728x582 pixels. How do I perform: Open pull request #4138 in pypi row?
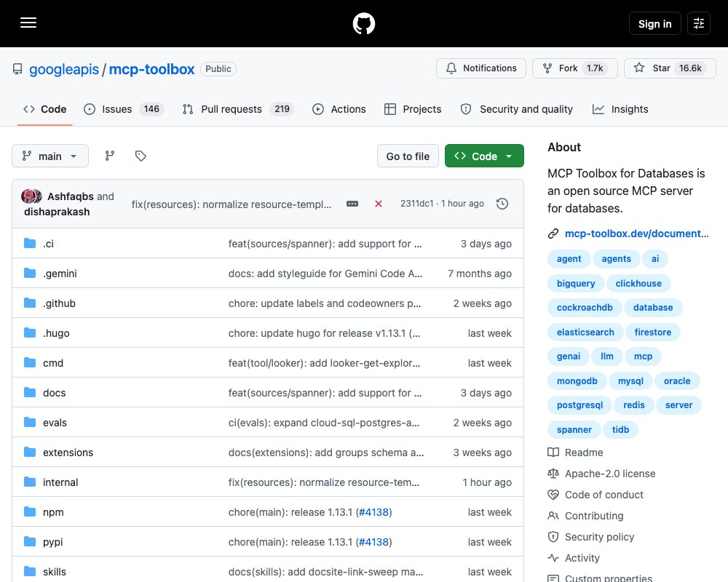[x=373, y=541]
